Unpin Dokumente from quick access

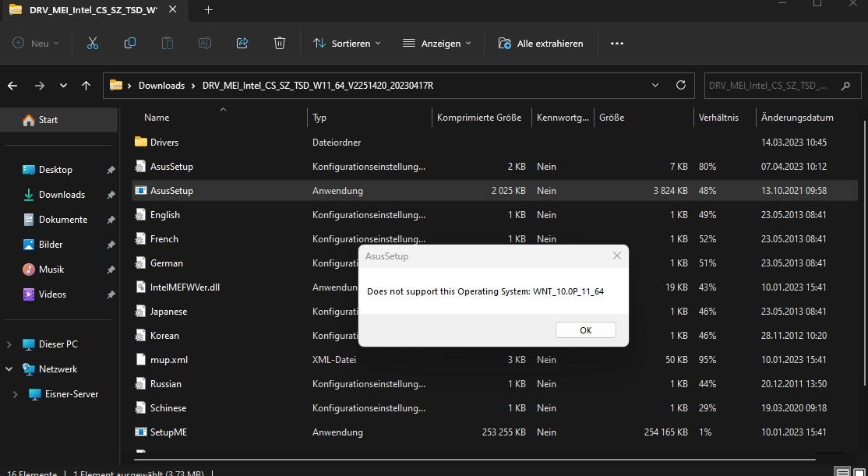111,220
